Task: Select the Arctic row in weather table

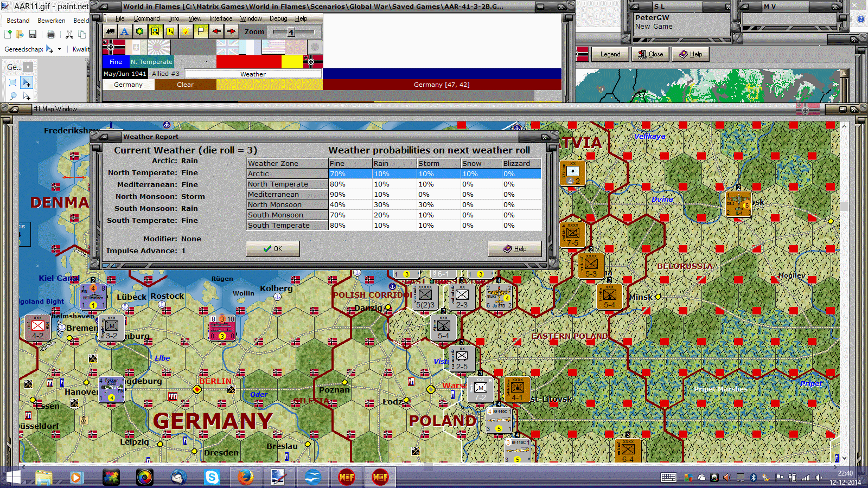Action: 394,174
